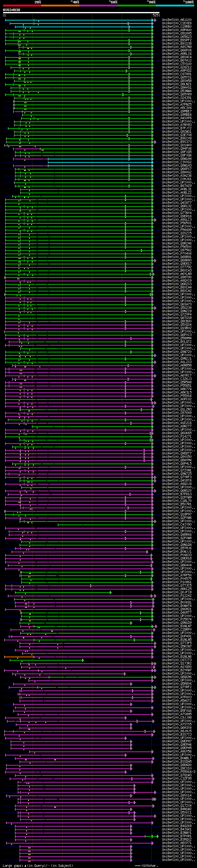
Task: Select hit label UniRef100_Q9MBE7
Action: [x=177, y=111]
